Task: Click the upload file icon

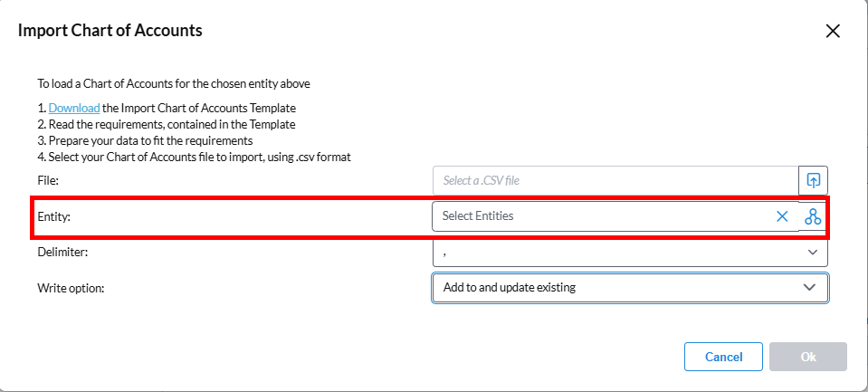Action: coord(812,180)
